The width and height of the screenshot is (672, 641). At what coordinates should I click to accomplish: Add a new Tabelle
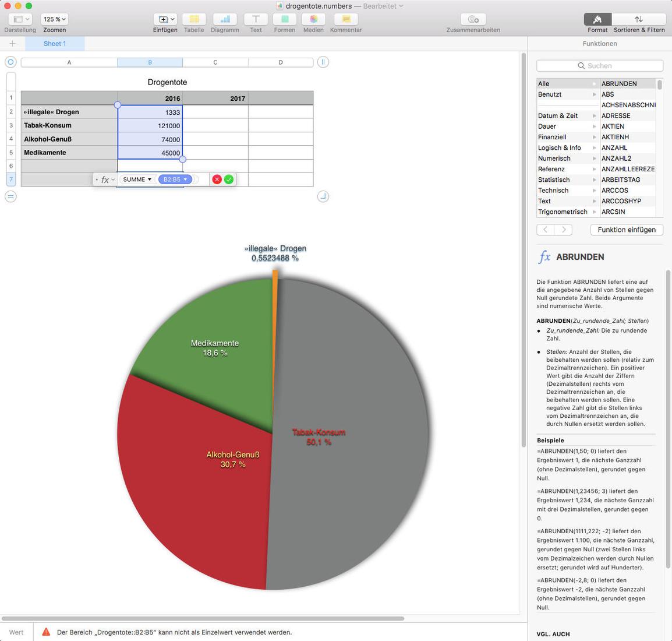point(194,19)
